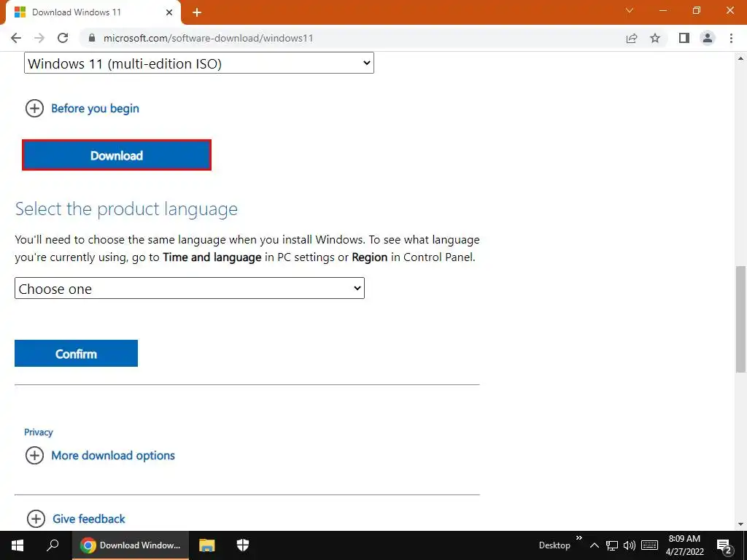This screenshot has height=560, width=747.
Task: Select the Download Windows 11 tab
Action: click(93, 12)
